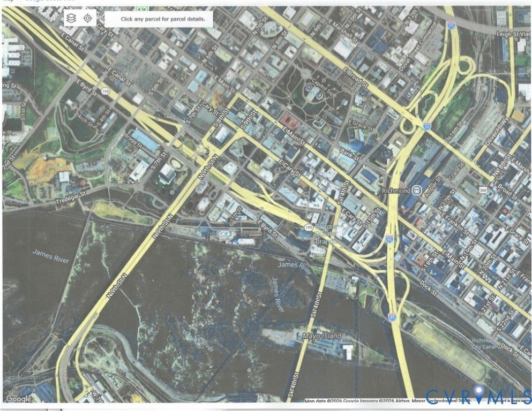The image size is (532, 411).
Task: Select the "Arch St" street label
Action: pyautogui.click(x=85, y=120)
